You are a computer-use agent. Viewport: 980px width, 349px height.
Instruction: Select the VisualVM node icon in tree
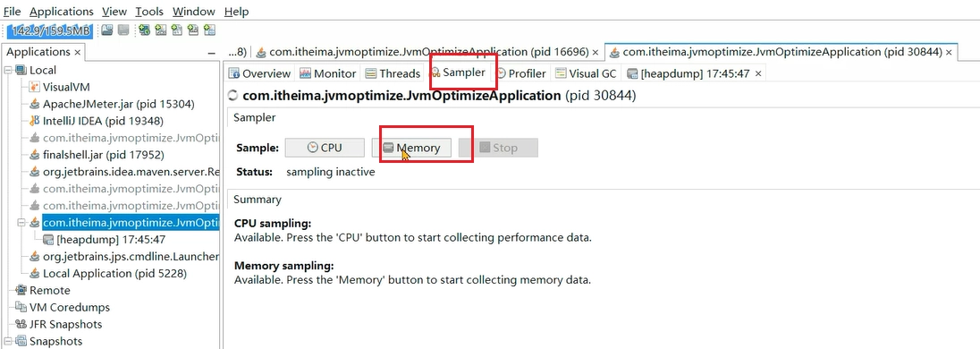34,87
